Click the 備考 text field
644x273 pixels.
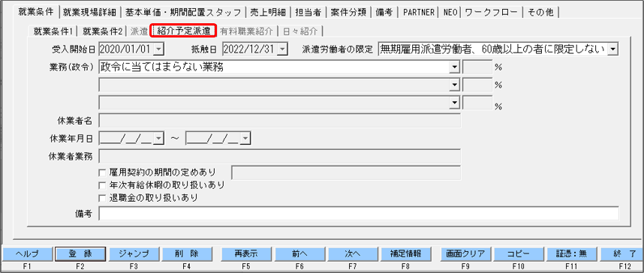click(359, 214)
